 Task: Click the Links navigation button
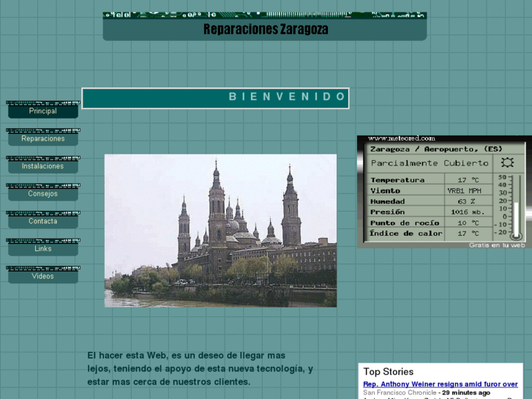pos(42,249)
